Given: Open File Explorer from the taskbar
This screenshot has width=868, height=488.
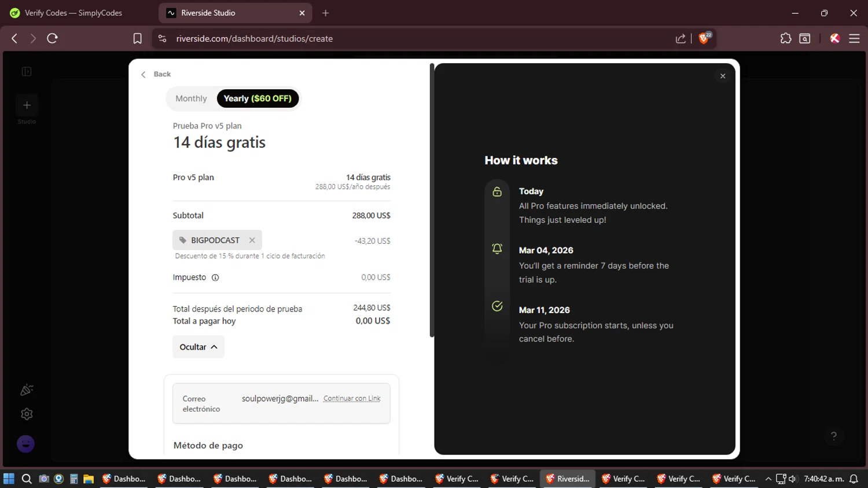Looking at the screenshot, I should (89, 479).
